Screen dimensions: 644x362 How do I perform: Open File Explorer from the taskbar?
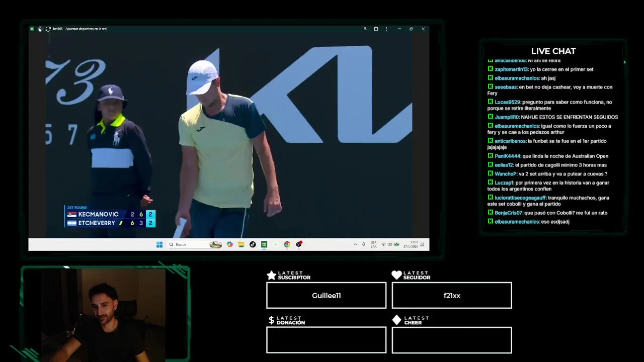click(241, 244)
